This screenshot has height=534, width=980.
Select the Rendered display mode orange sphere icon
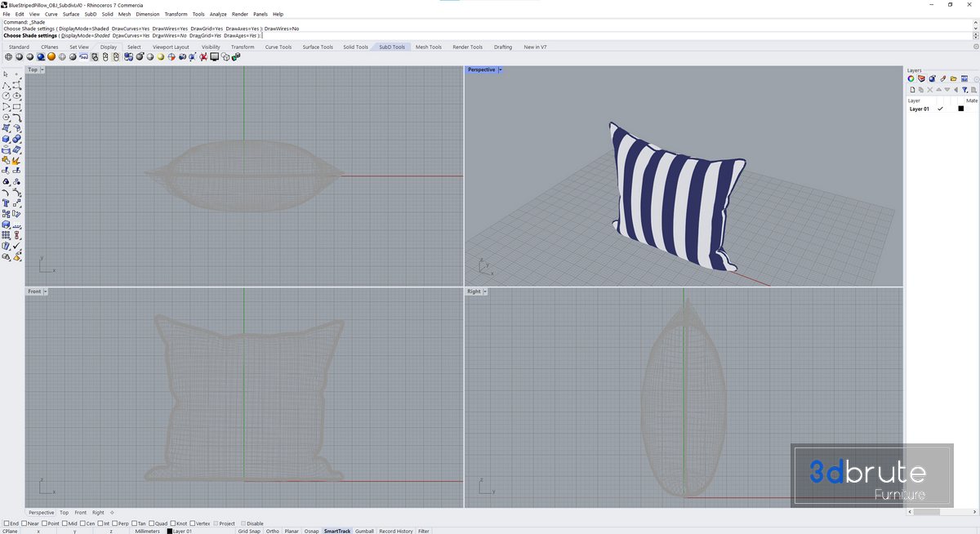click(x=51, y=57)
